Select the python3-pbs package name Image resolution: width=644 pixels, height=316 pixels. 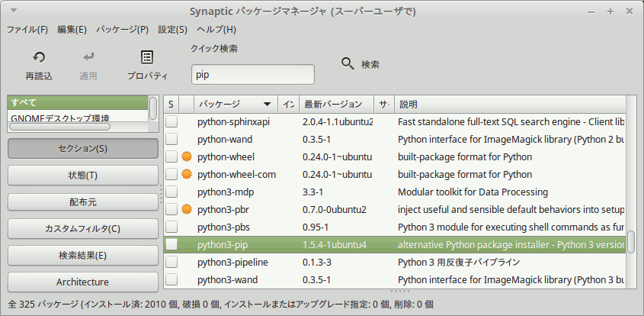223,227
